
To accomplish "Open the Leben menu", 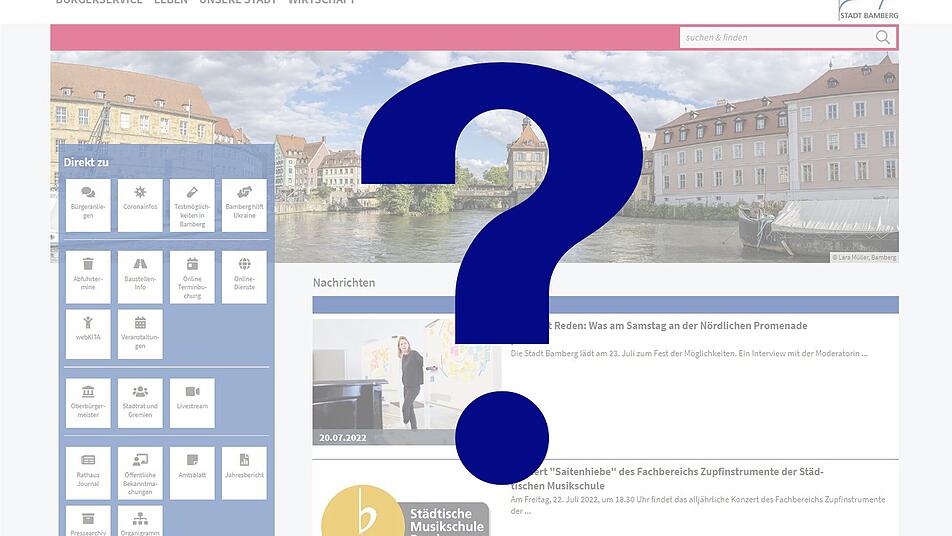I will [x=171, y=2].
